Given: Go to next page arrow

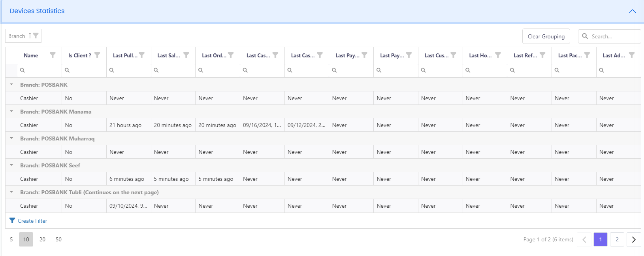Looking at the screenshot, I should pos(634,239).
